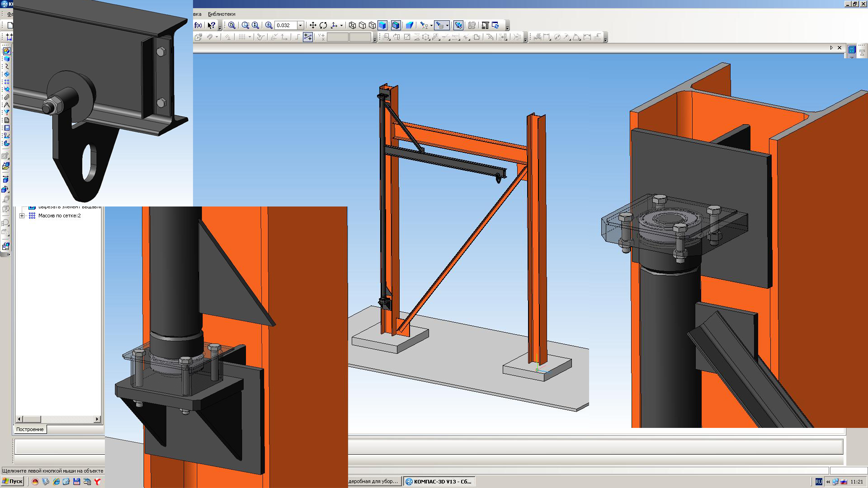Open the object filter dropdown arrow

click(431, 25)
